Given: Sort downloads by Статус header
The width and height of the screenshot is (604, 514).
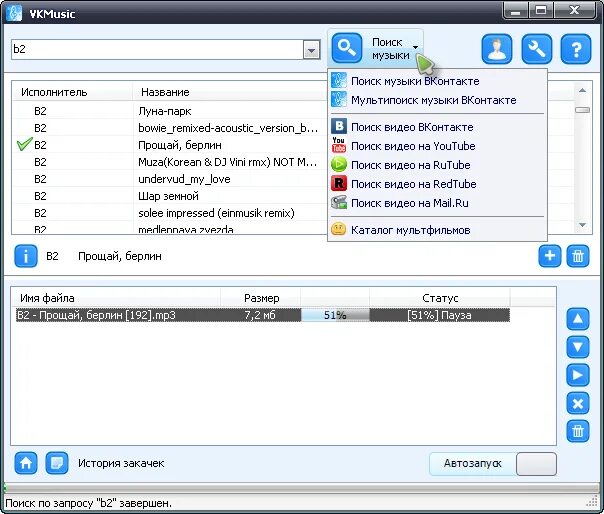Looking at the screenshot, I should [440, 298].
